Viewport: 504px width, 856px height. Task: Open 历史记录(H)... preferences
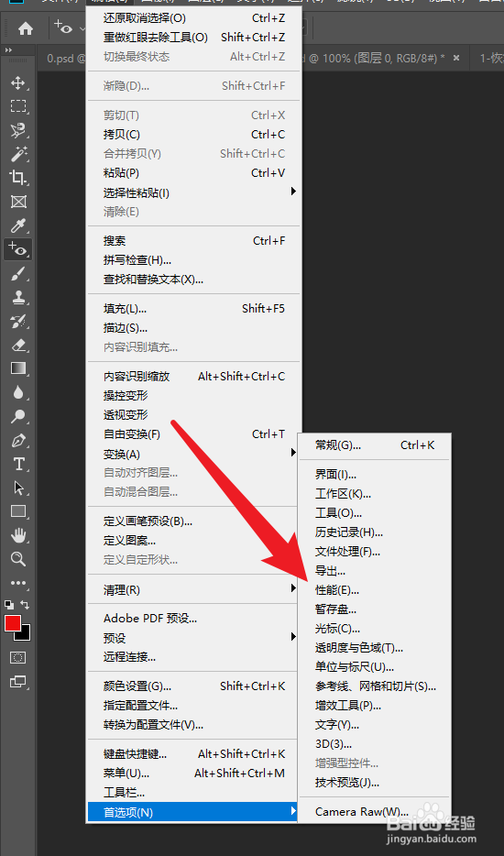374,532
